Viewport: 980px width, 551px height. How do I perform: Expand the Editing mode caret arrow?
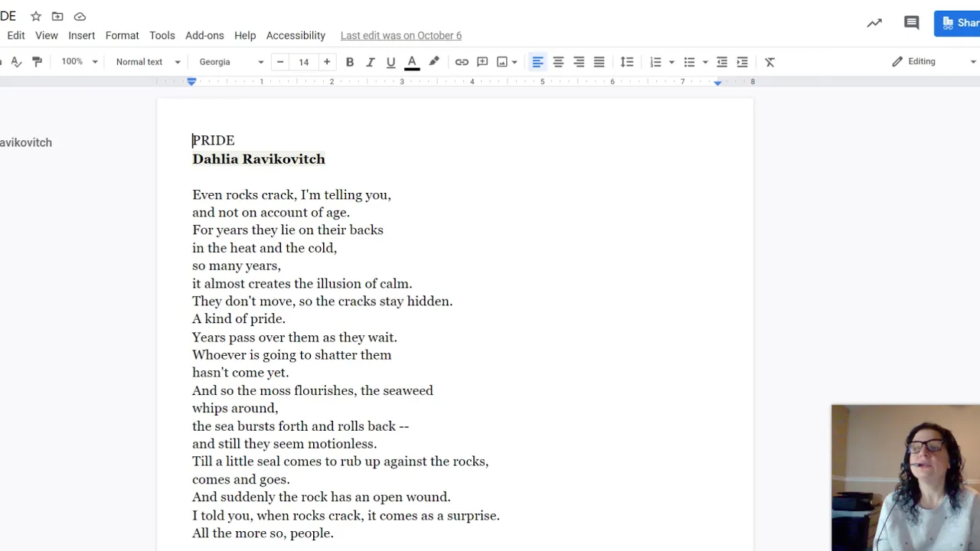pyautogui.click(x=973, y=62)
